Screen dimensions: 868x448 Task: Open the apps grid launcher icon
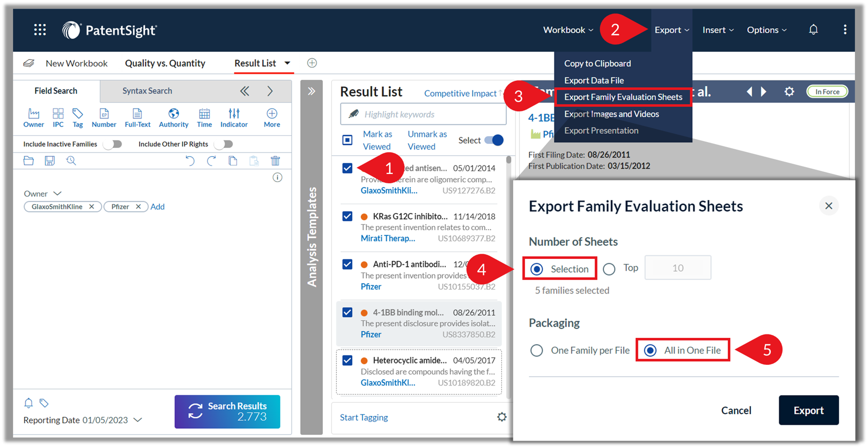tap(40, 29)
